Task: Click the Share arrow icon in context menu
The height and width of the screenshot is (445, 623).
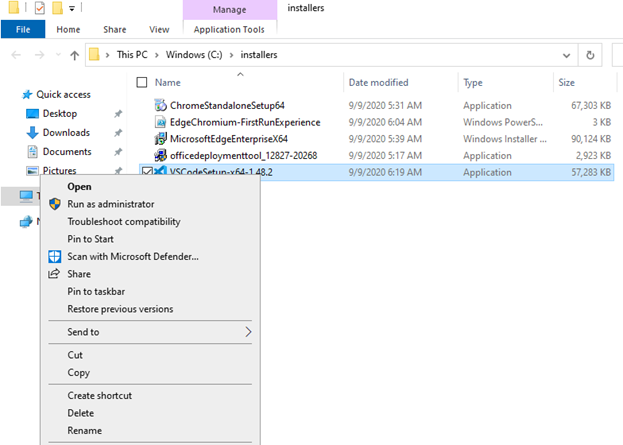Action: [x=54, y=273]
